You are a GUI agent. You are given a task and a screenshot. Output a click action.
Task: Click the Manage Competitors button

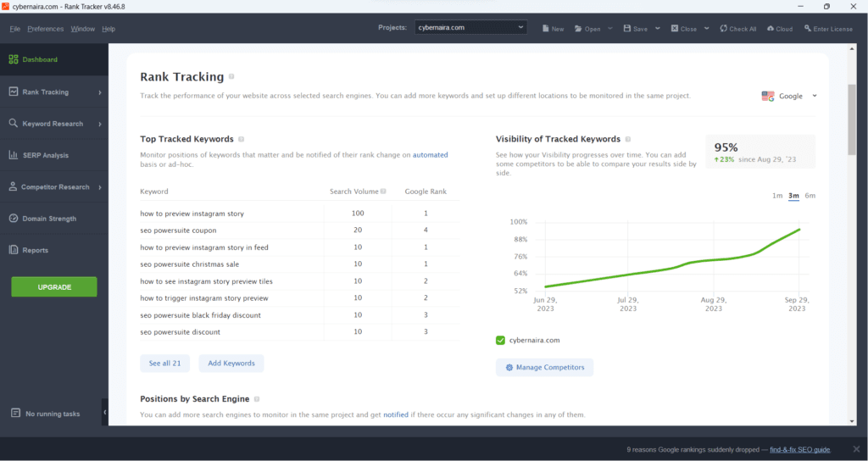point(545,368)
